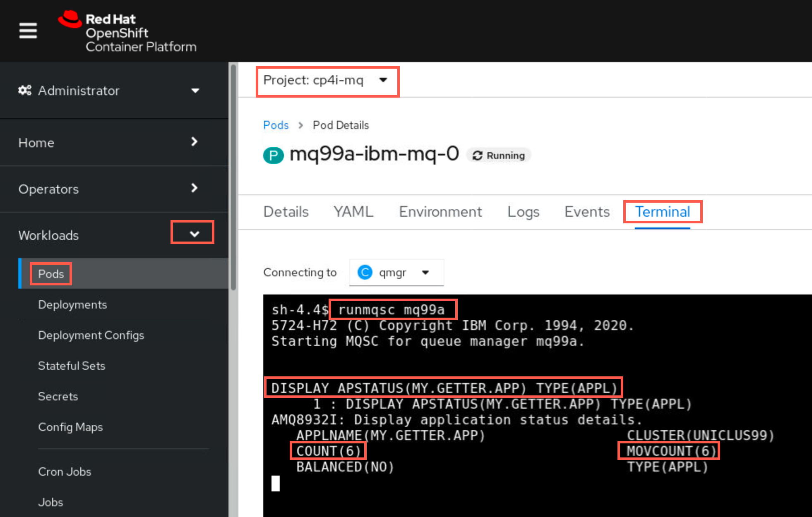Screen dimensions: 812x517
Task: Click the Running status sync icon
Action: point(478,156)
